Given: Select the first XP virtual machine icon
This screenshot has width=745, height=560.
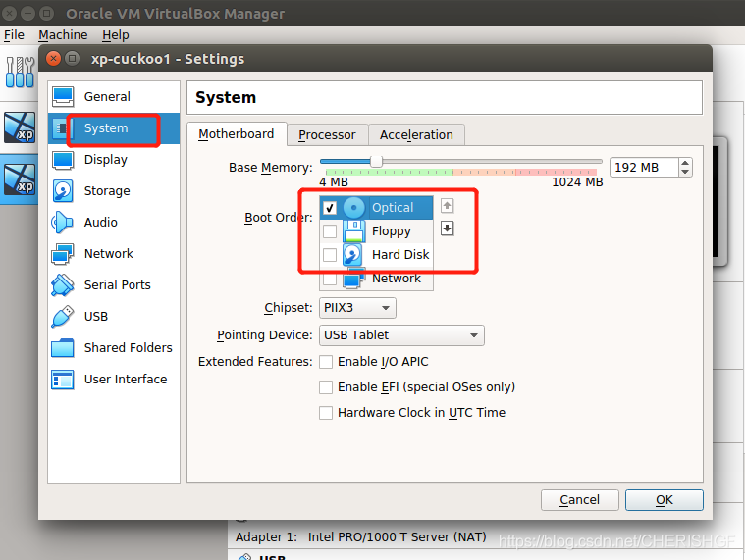Looking at the screenshot, I should point(20,127).
